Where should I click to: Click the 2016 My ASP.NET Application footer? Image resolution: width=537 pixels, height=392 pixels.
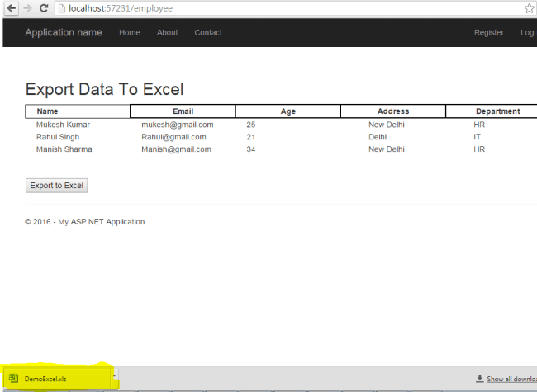[x=84, y=222]
